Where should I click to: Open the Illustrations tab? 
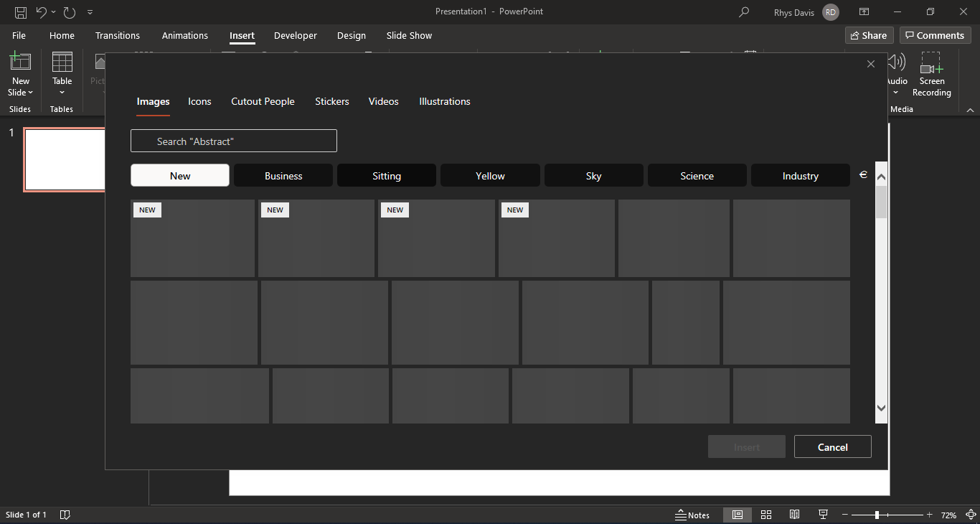pyautogui.click(x=445, y=101)
